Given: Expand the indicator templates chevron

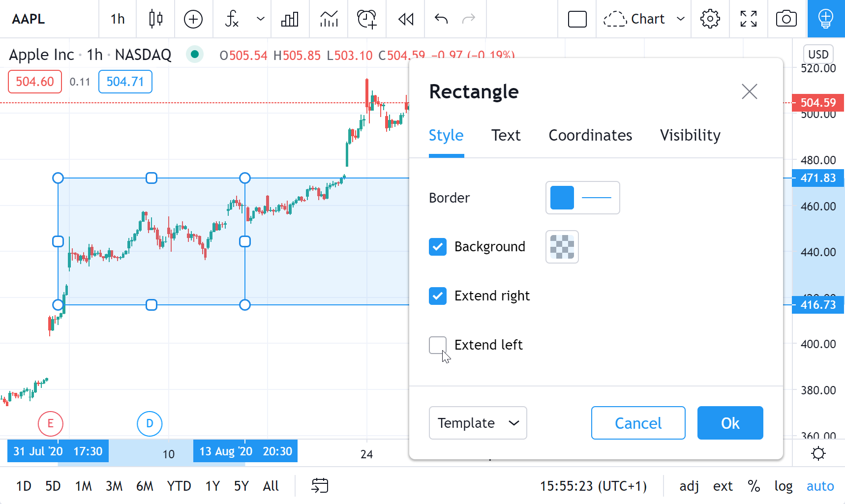Looking at the screenshot, I should (x=261, y=19).
